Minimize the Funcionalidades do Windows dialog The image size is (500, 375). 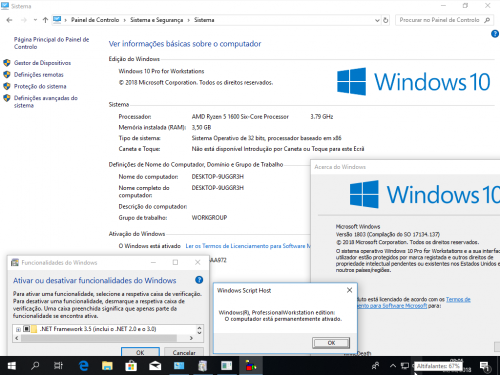click(153, 262)
